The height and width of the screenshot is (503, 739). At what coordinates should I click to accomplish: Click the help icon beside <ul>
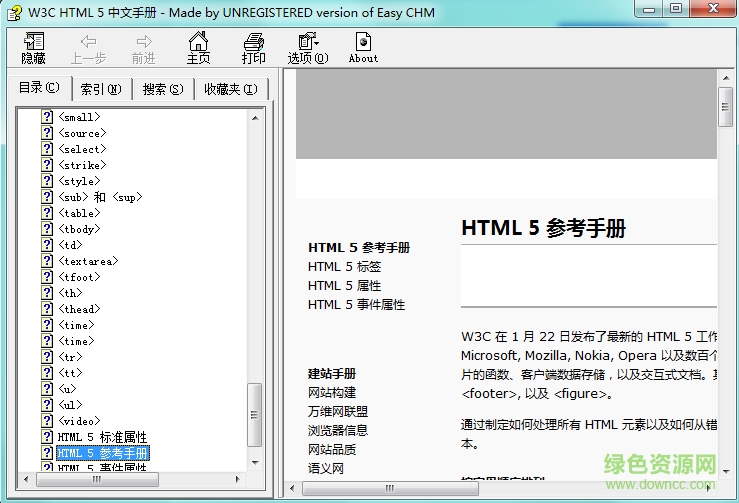pos(47,404)
